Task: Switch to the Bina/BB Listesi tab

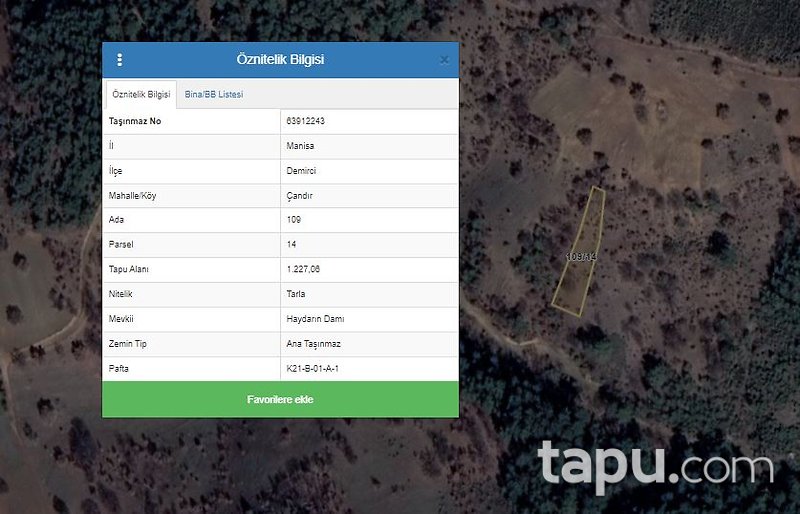Action: coord(214,94)
